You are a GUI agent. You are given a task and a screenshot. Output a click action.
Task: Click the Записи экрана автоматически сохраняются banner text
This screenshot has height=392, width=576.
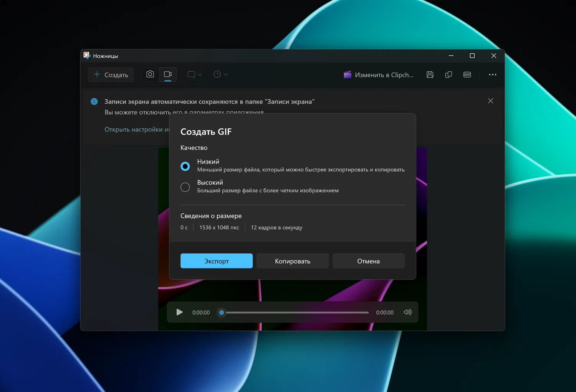[x=210, y=102]
